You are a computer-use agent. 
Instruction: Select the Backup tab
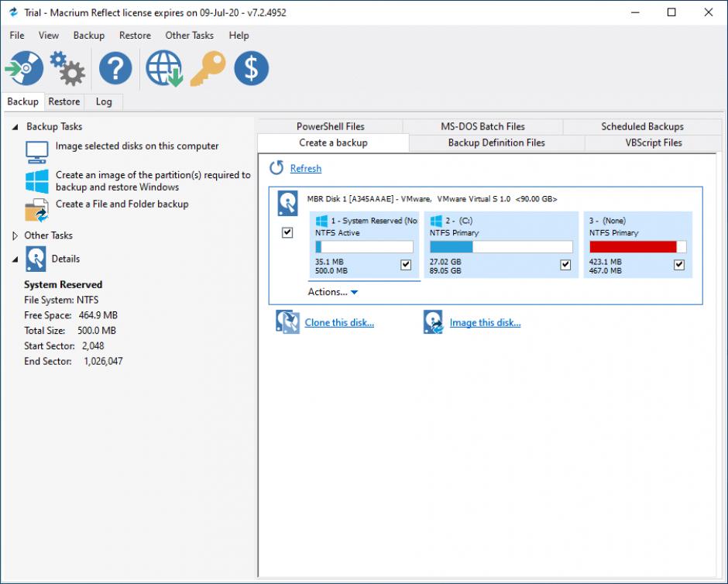[22, 101]
